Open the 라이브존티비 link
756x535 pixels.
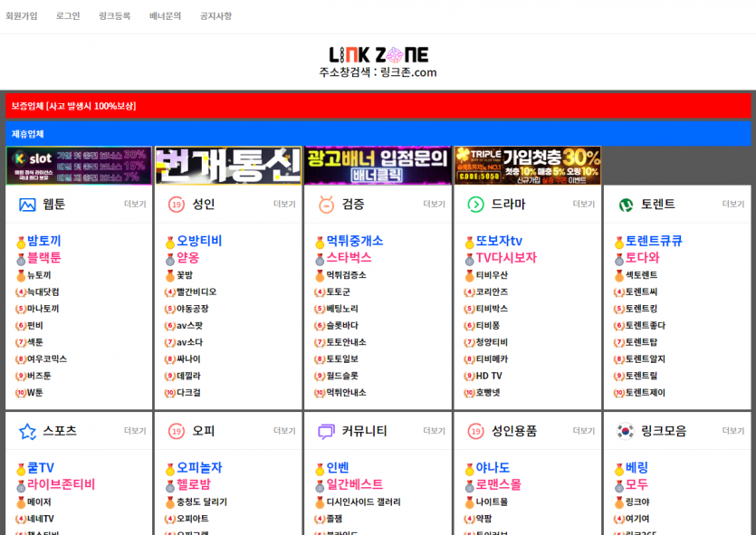pos(62,484)
